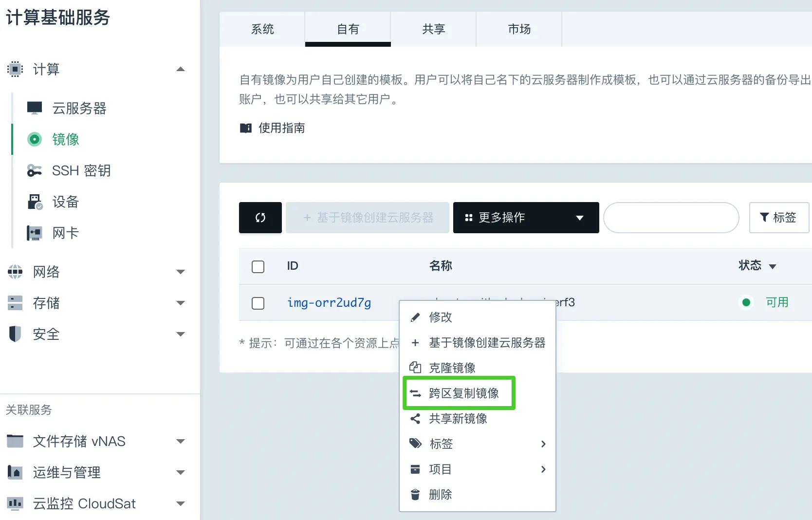This screenshot has width=812, height=520.
Task: Open the 标签 submenu chevron
Action: click(x=543, y=444)
